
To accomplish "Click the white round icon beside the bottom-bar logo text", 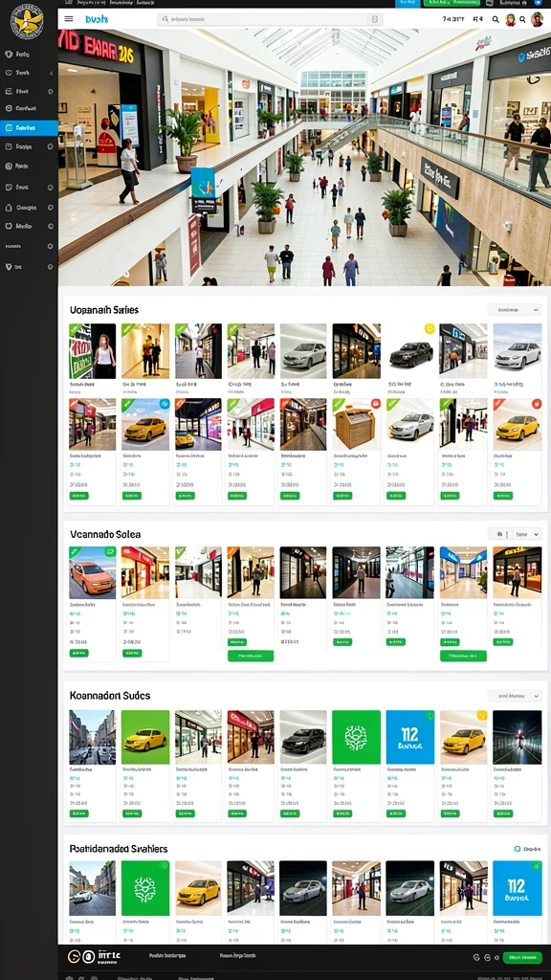I will click(x=88, y=956).
